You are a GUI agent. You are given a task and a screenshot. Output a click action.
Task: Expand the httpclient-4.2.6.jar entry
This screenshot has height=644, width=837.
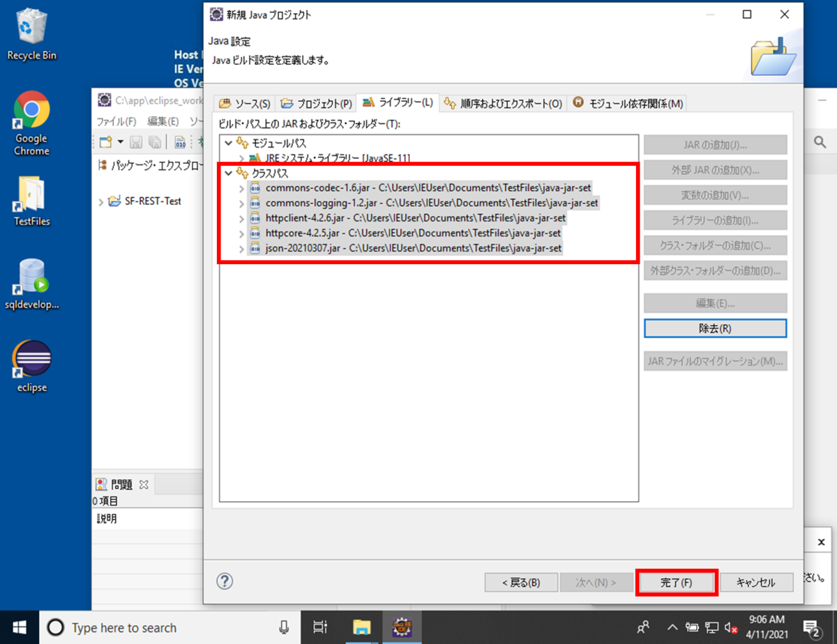[x=241, y=218]
